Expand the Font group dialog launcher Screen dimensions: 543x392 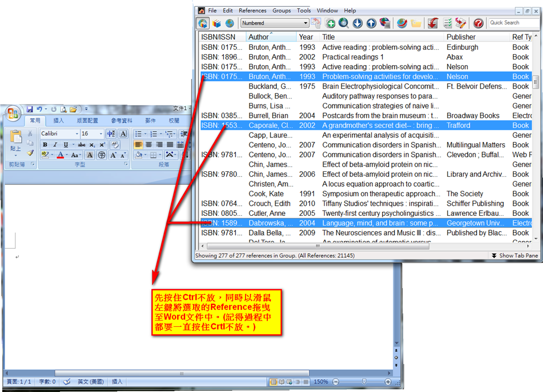coord(126,164)
